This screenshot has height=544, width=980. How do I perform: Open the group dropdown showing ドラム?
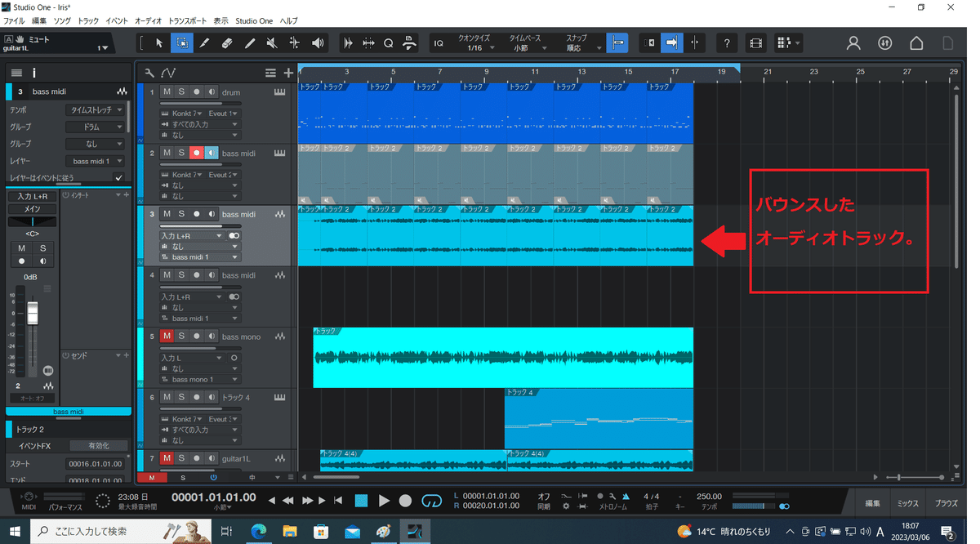click(96, 127)
